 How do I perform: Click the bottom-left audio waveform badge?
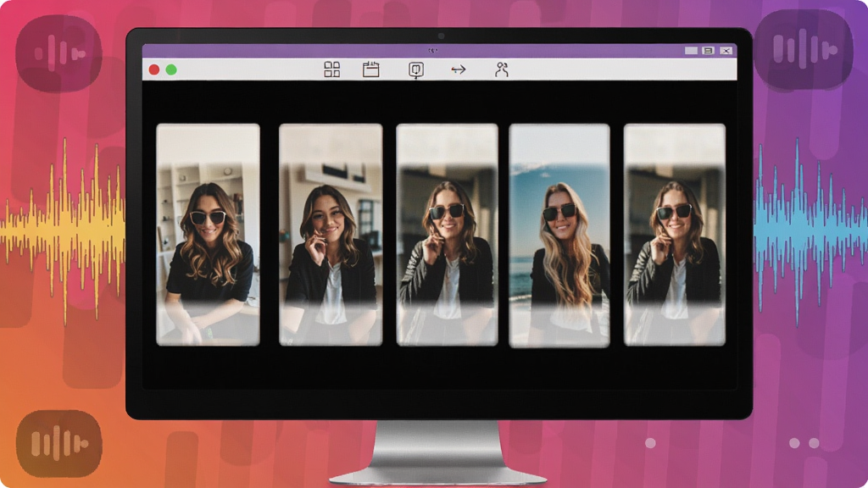click(58, 443)
